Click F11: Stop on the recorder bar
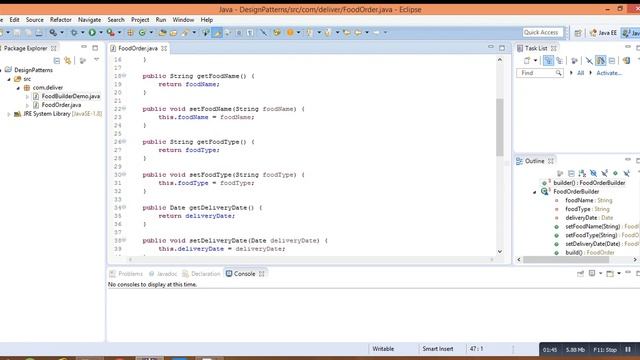 (x=605, y=350)
